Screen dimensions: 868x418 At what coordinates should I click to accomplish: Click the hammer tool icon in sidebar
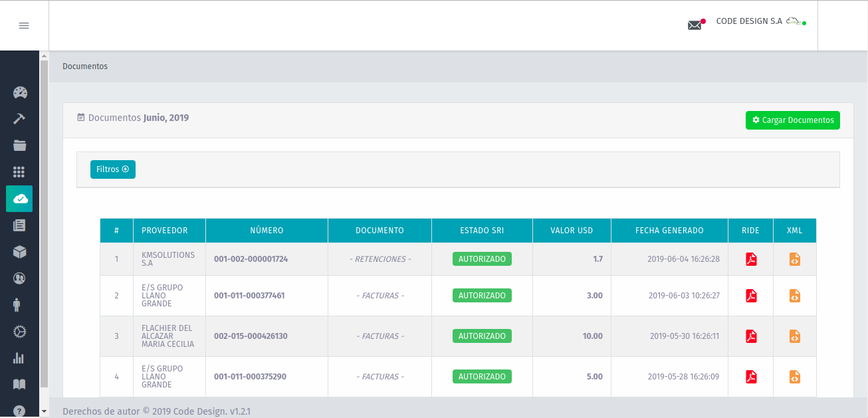click(20, 119)
